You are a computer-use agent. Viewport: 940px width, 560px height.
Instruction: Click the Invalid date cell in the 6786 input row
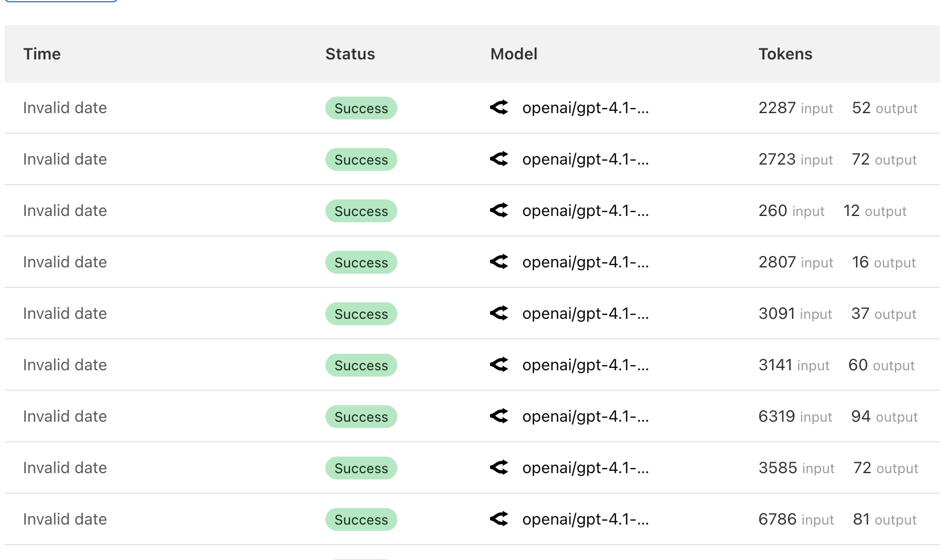coord(65,519)
